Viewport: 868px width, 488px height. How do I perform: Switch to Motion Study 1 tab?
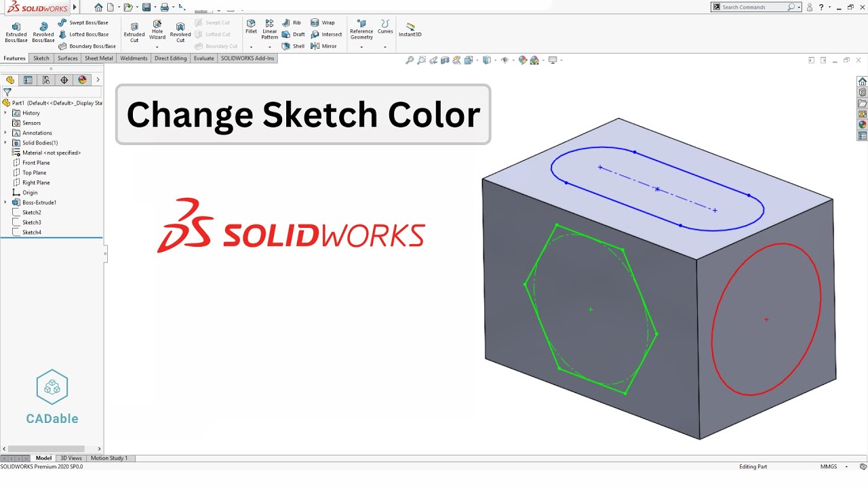click(x=109, y=458)
